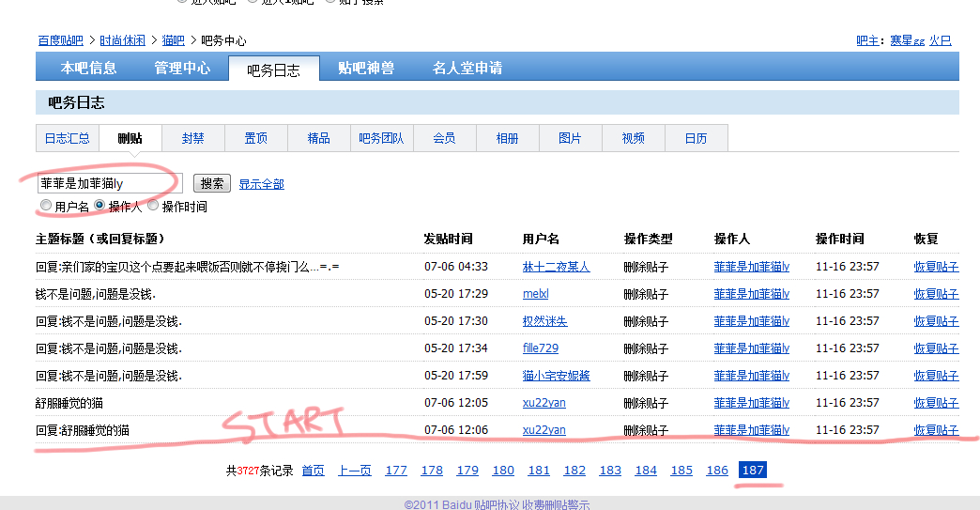980x510 pixels.
Task: Click the 显示全部 link
Action: [261, 184]
